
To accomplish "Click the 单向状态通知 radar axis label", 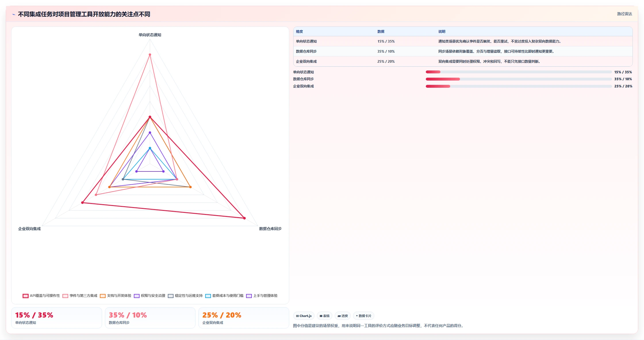I will (150, 35).
